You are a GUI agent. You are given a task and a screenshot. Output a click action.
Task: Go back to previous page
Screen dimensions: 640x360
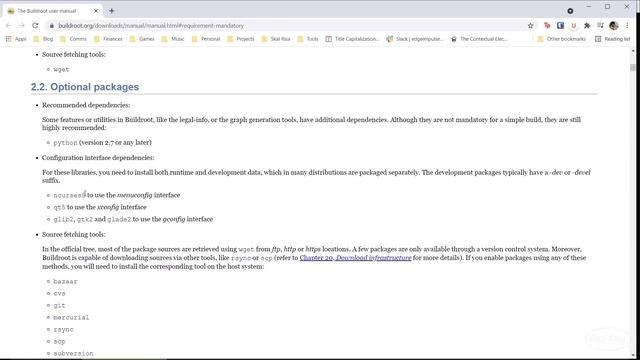point(9,25)
